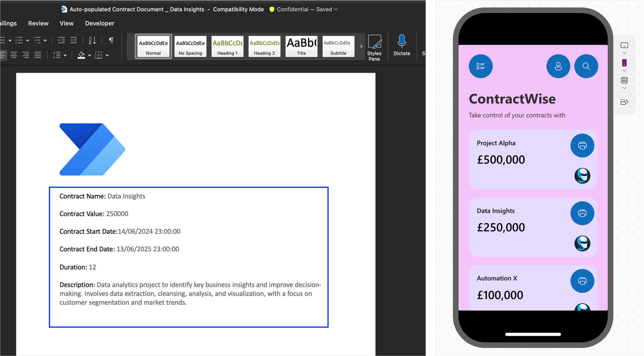Viewport: 644px width, 356px height.
Task: Click the Description paragraph in document
Action: tap(190, 294)
